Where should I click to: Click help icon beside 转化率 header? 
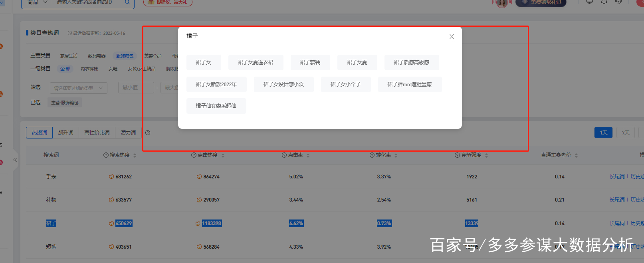tap(372, 155)
